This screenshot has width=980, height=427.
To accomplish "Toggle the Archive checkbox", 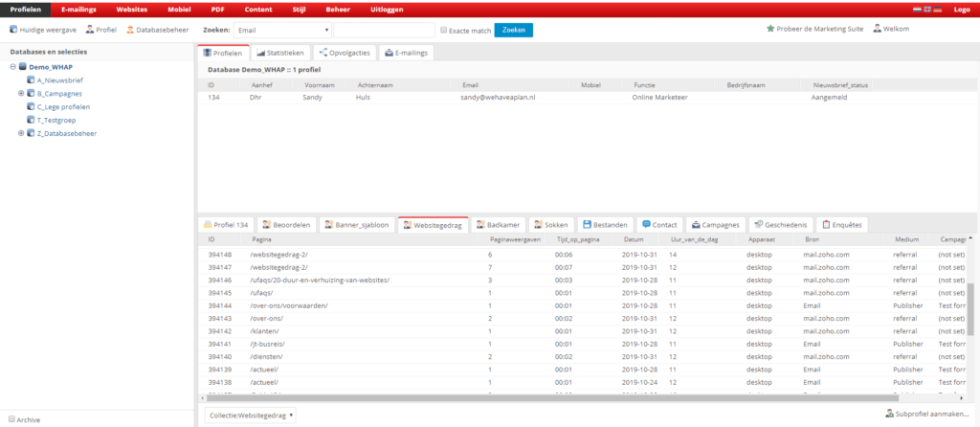I will pos(11,419).
